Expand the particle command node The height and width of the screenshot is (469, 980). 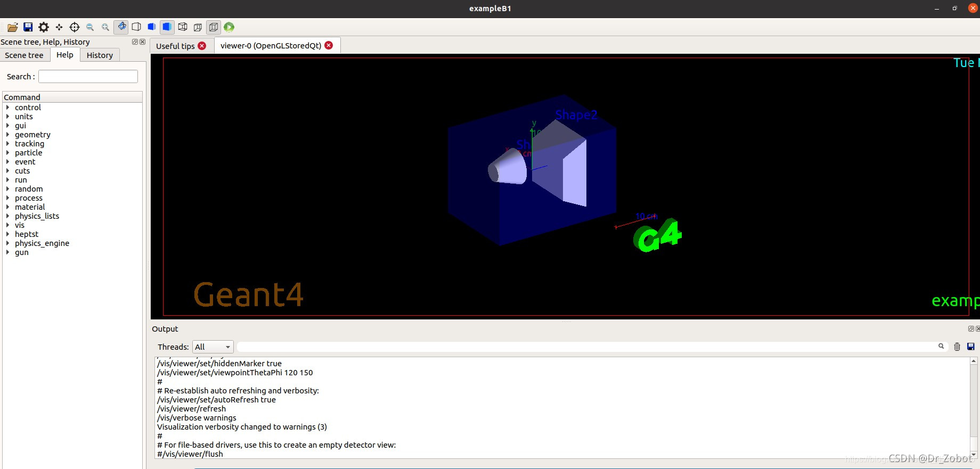coord(7,153)
